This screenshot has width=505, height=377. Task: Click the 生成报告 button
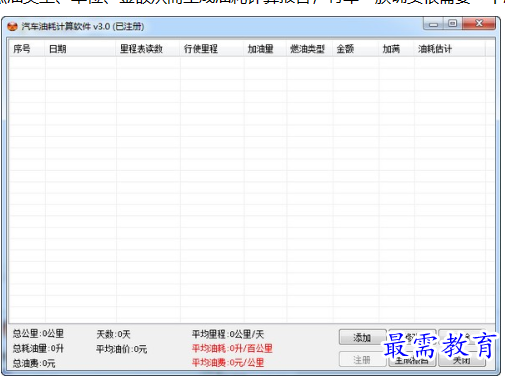coord(412,360)
